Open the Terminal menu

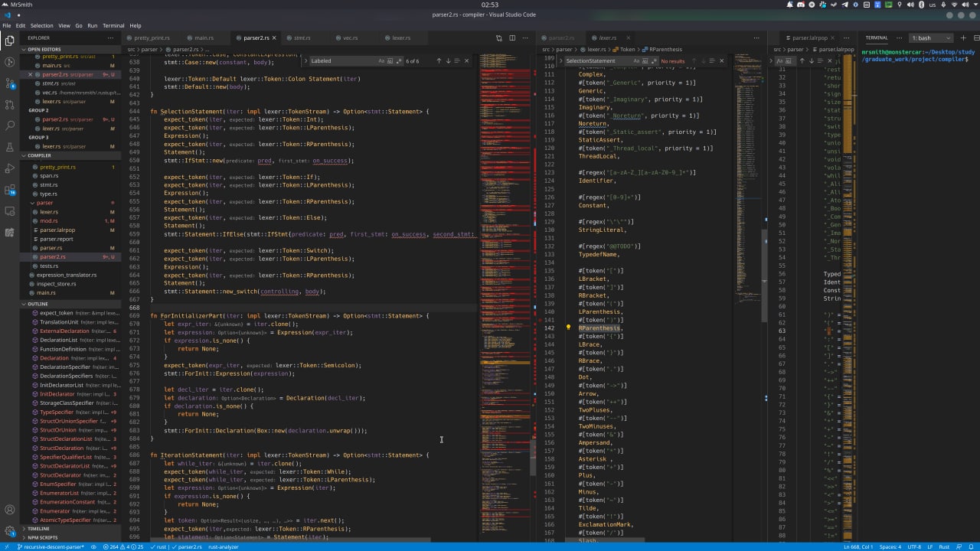tap(113, 25)
